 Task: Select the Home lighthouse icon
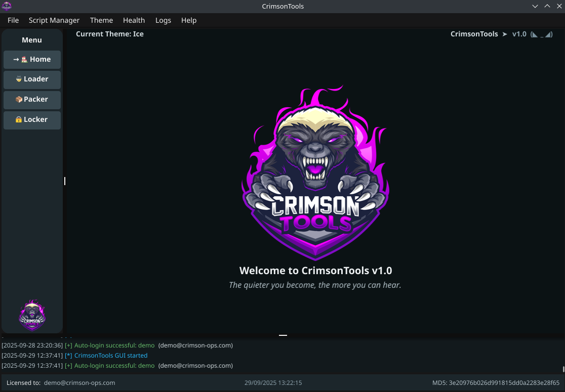(x=24, y=59)
